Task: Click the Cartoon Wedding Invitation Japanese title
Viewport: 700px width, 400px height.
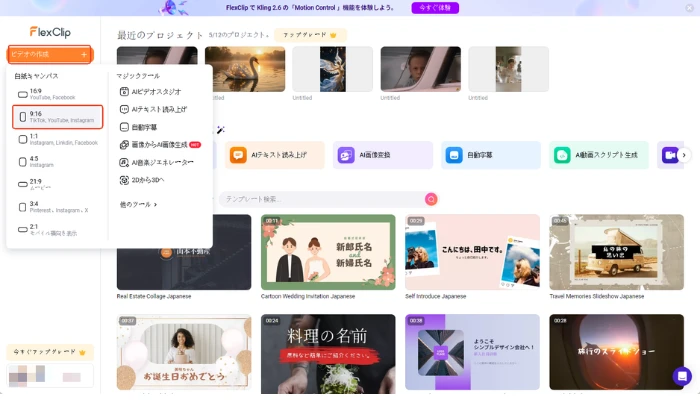Action: [308, 296]
